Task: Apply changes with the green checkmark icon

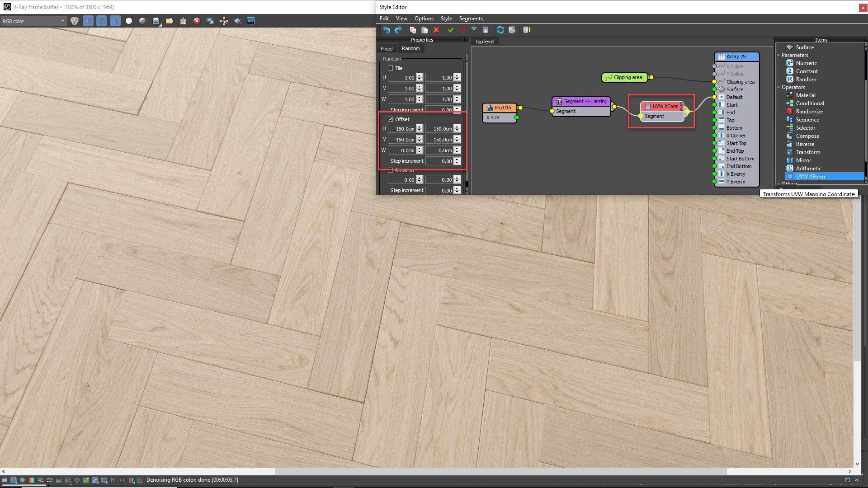Action: coord(451,30)
